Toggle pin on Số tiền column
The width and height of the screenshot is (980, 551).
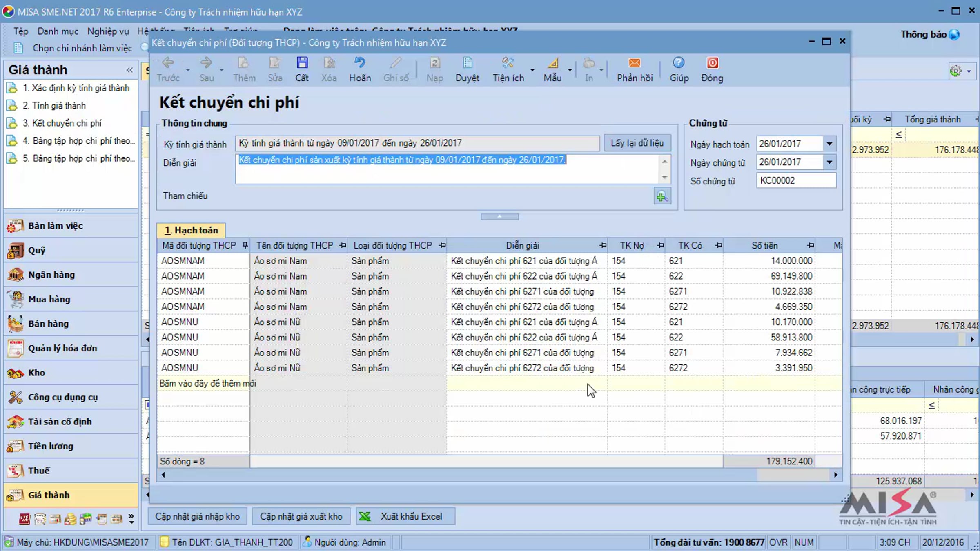[x=811, y=245]
